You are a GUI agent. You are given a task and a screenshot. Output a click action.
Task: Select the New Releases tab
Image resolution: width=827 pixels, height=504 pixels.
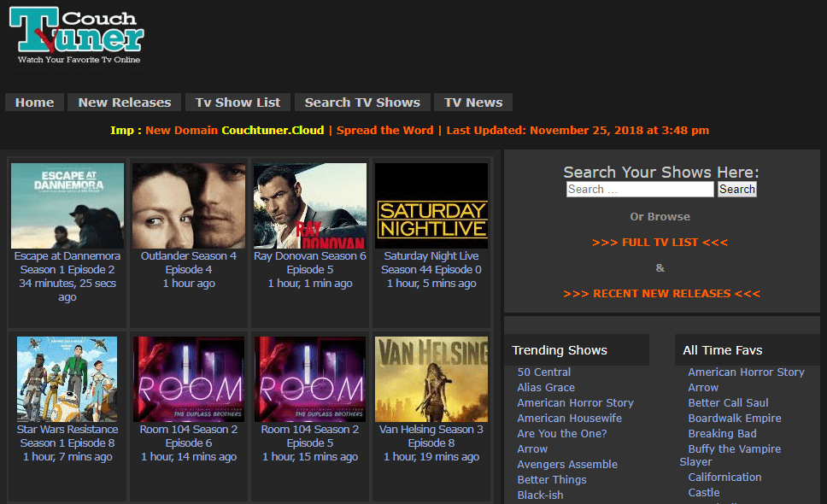tap(123, 102)
